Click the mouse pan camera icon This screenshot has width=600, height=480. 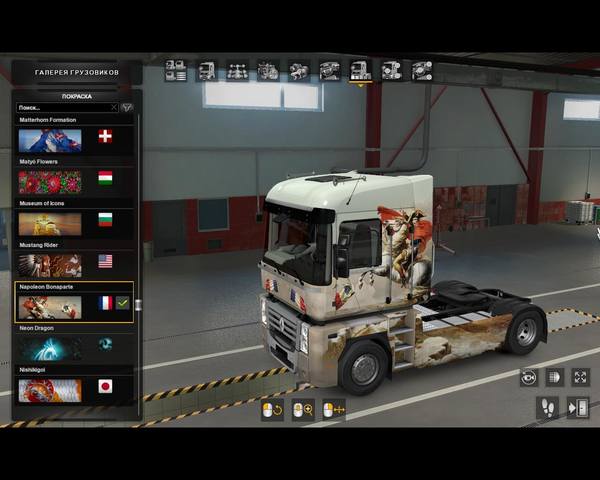333,409
